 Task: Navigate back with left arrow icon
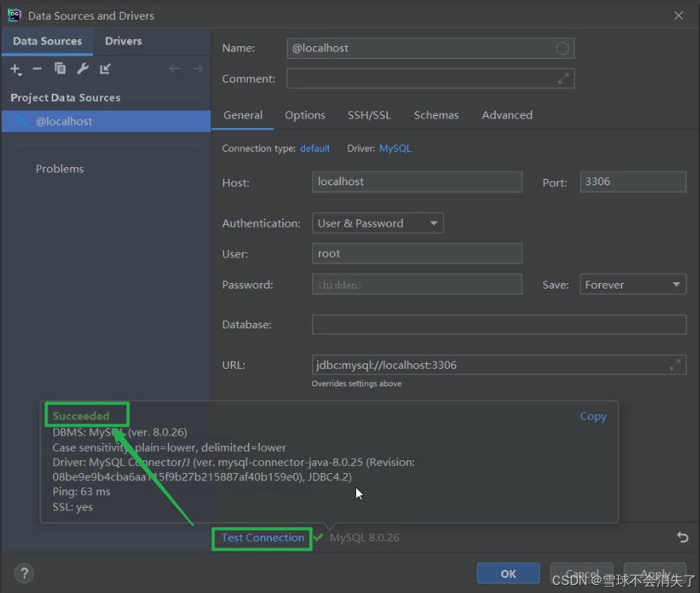[x=175, y=69]
